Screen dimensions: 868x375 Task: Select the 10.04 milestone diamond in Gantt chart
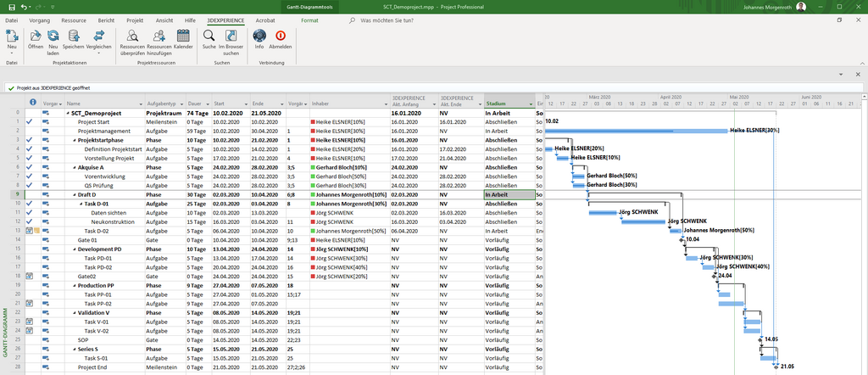682,239
